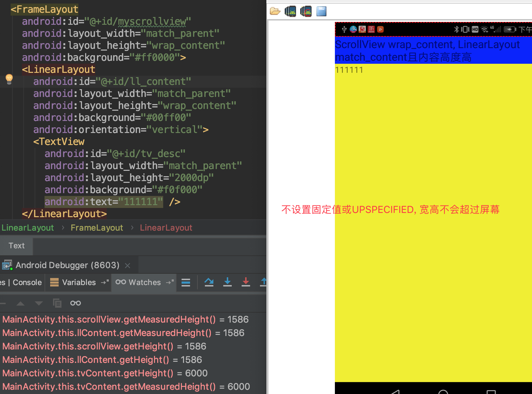Image resolution: width=532 pixels, height=394 pixels.
Task: Select watch tvContent.getMeasuredHeight() = 6000
Action: pyautogui.click(x=126, y=387)
